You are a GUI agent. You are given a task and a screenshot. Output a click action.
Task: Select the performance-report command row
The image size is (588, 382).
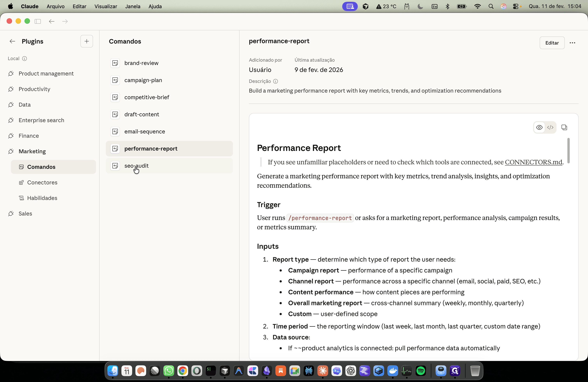tap(169, 148)
